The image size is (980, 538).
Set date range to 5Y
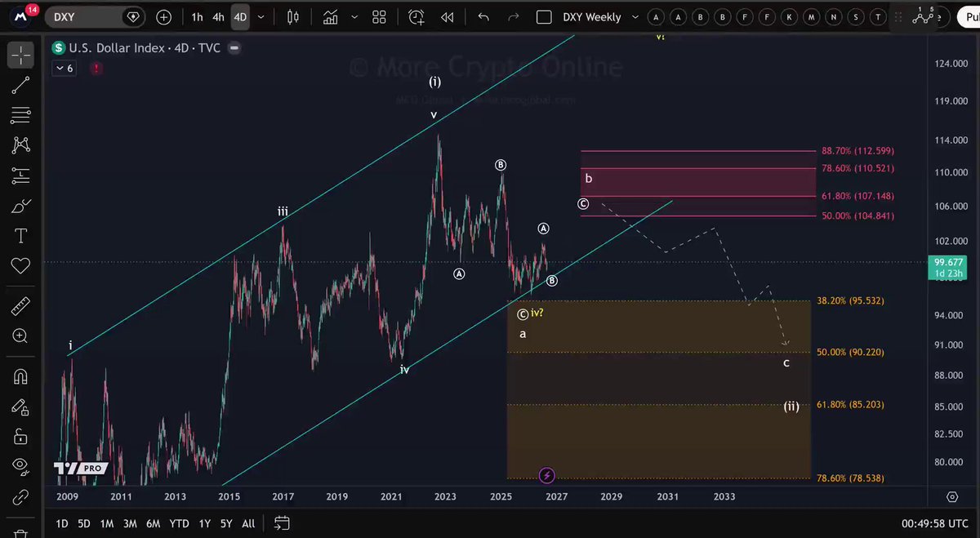pos(226,523)
